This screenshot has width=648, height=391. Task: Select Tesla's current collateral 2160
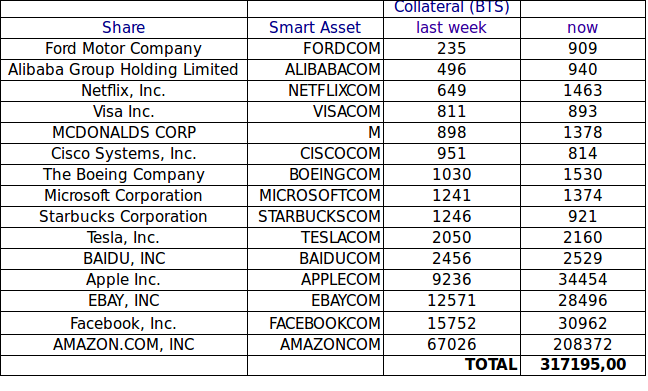tap(582, 238)
